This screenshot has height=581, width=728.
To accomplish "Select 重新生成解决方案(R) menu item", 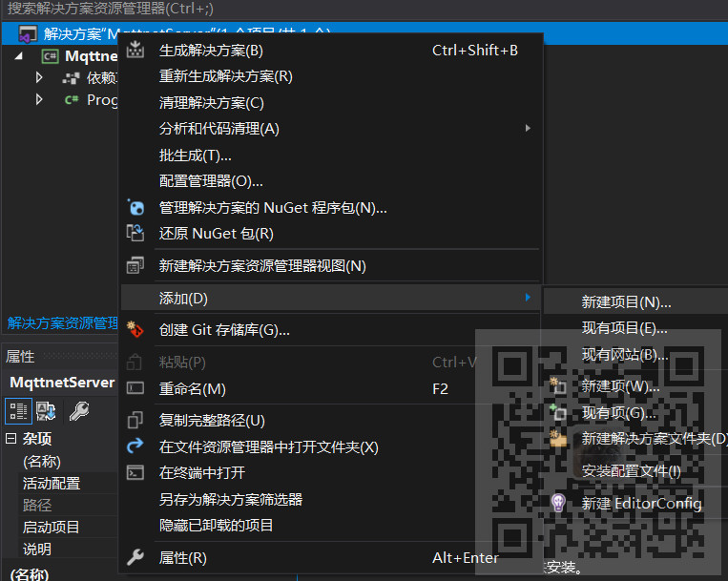I will click(x=331, y=76).
